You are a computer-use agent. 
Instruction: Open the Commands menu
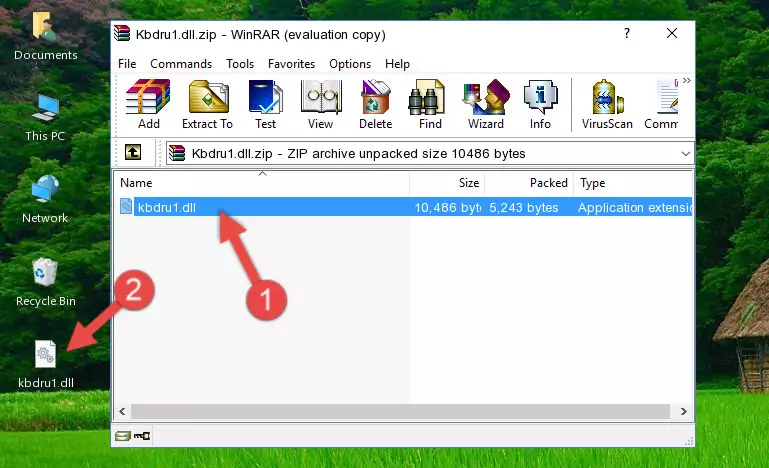(181, 64)
